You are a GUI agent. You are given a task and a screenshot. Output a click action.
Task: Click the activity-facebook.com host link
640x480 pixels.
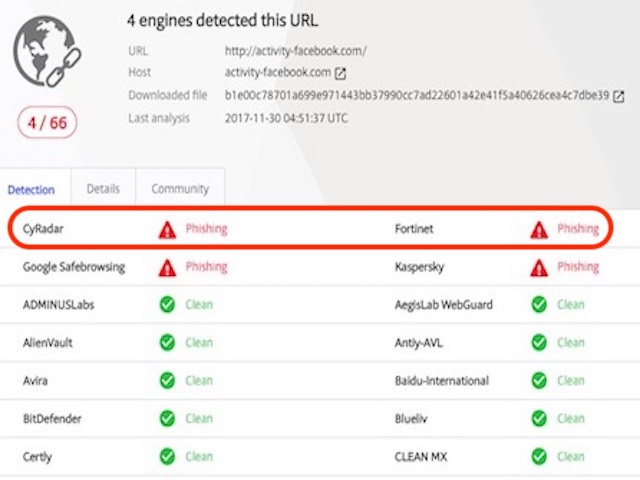pyautogui.click(x=278, y=72)
